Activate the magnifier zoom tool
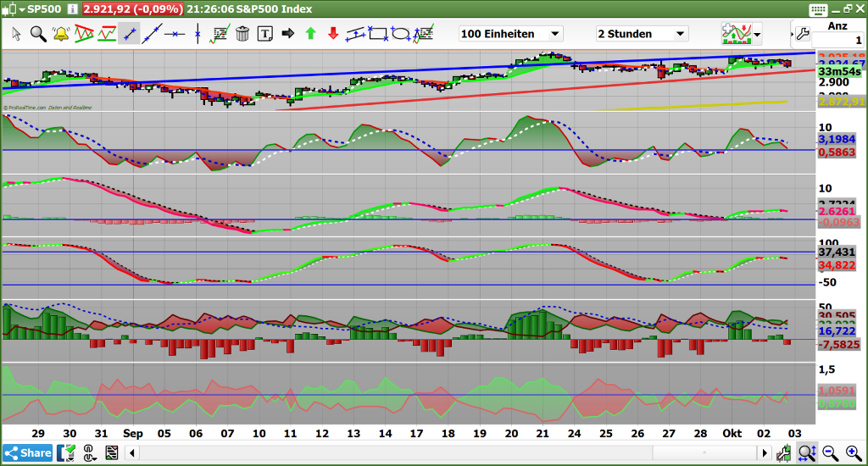The image size is (868, 466). 38,34
